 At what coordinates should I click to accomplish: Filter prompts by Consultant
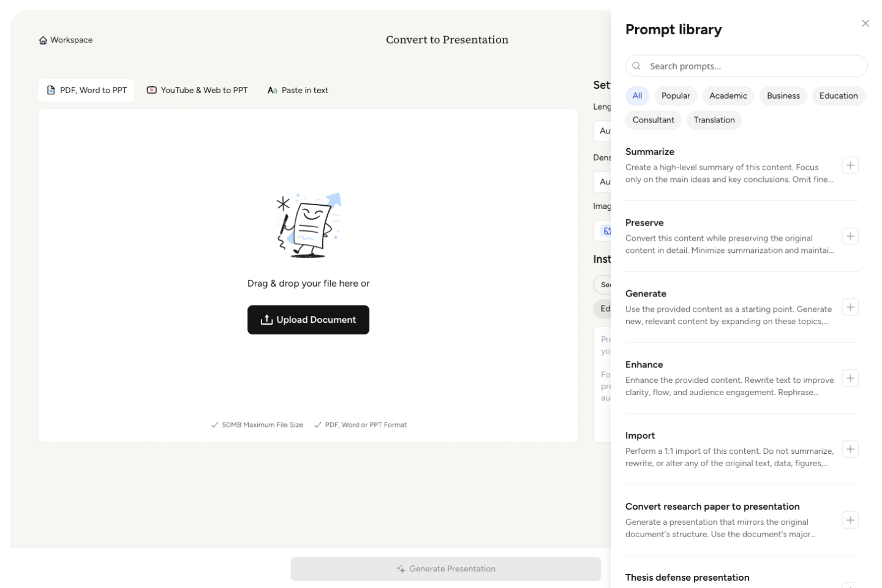coord(653,120)
